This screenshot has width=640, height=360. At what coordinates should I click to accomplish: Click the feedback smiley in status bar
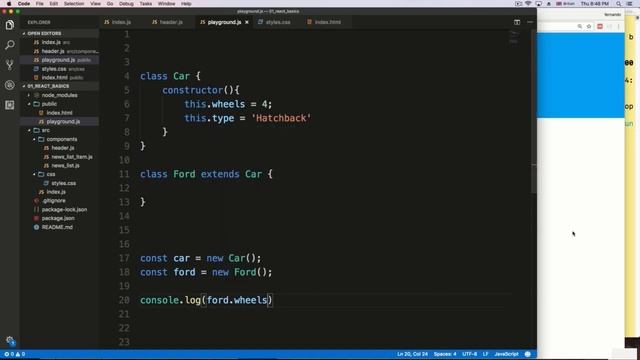pos(527,354)
